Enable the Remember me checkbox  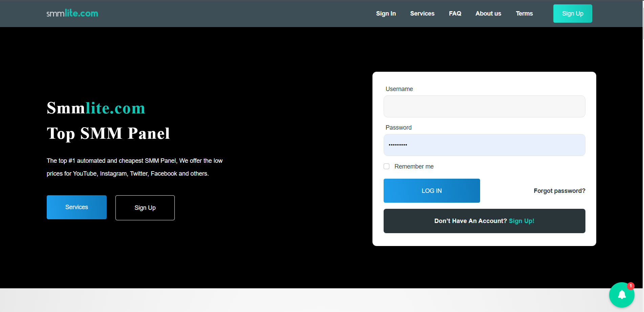pos(386,166)
